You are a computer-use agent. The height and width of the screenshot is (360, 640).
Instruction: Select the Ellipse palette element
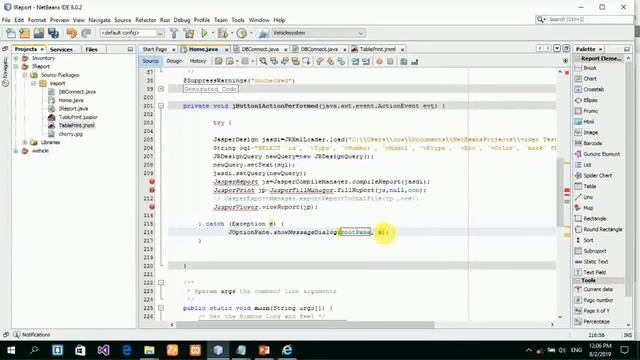[x=590, y=100]
